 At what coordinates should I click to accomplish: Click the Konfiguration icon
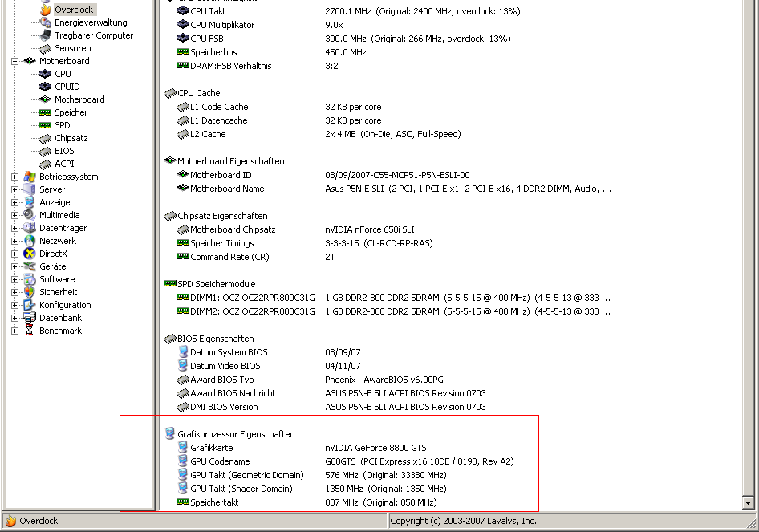click(30, 305)
